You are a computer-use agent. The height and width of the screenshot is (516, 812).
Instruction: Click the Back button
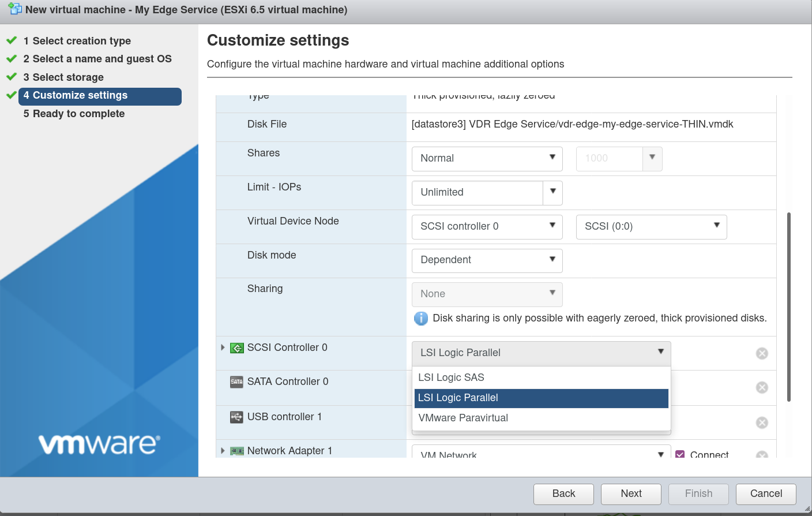click(563, 494)
